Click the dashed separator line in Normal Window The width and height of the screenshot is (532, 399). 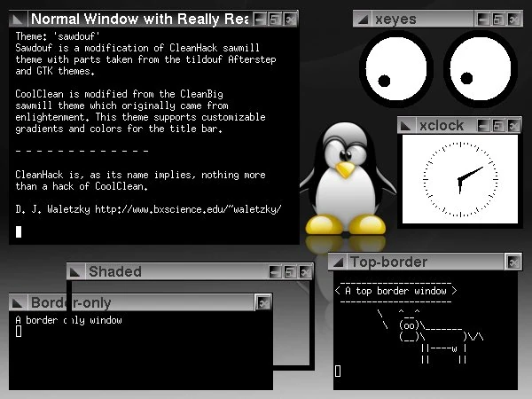[x=82, y=151]
